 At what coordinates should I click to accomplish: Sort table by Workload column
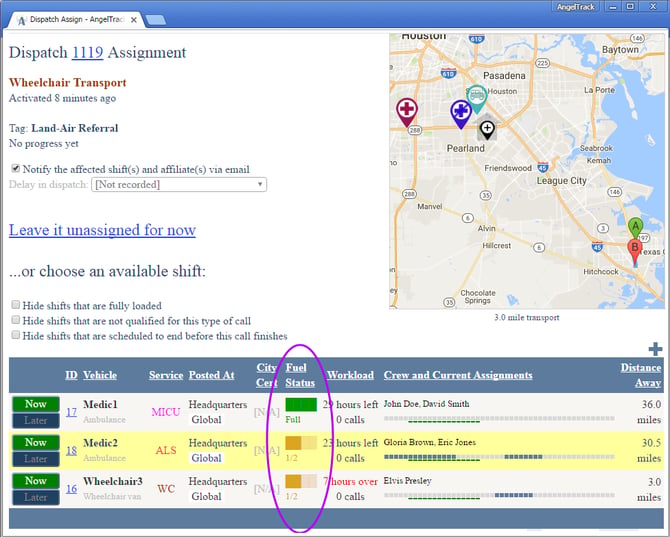[x=350, y=375]
